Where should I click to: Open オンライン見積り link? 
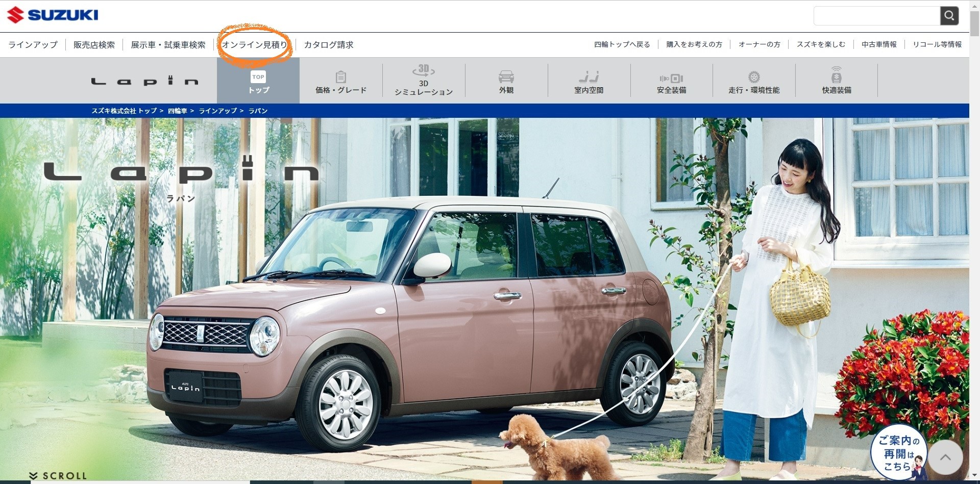point(255,45)
